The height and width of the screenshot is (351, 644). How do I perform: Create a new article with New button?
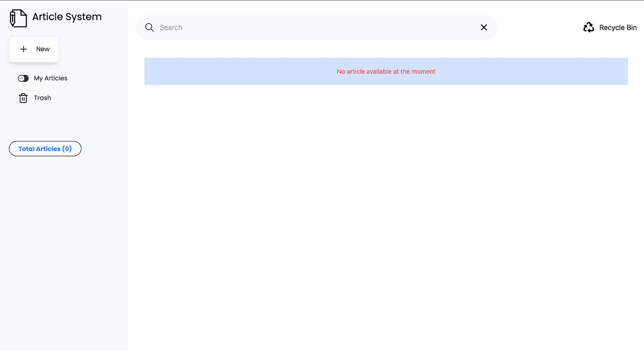[x=34, y=49]
